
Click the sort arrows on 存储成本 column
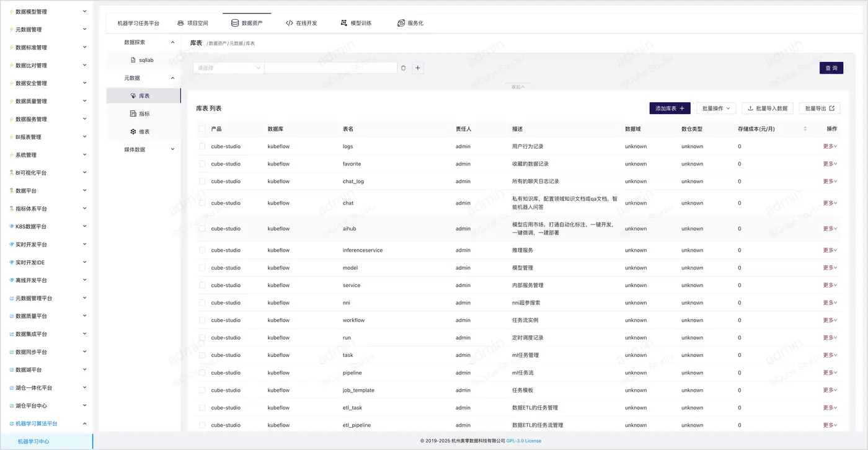tap(805, 129)
